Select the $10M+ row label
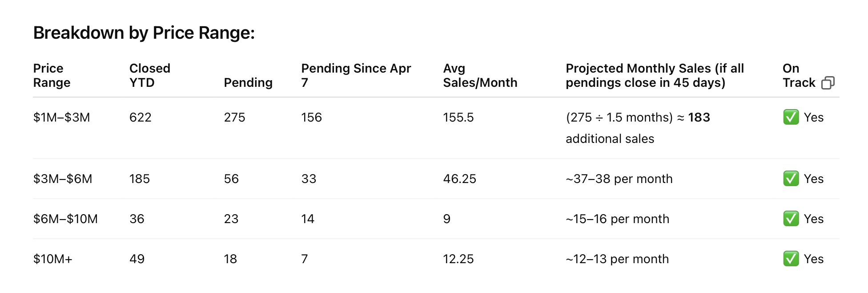The image size is (868, 293). pyautogui.click(x=53, y=259)
